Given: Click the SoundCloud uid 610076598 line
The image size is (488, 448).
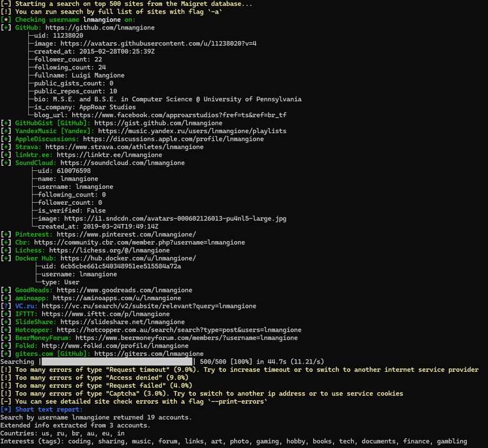Looking at the screenshot, I should (x=64, y=171).
